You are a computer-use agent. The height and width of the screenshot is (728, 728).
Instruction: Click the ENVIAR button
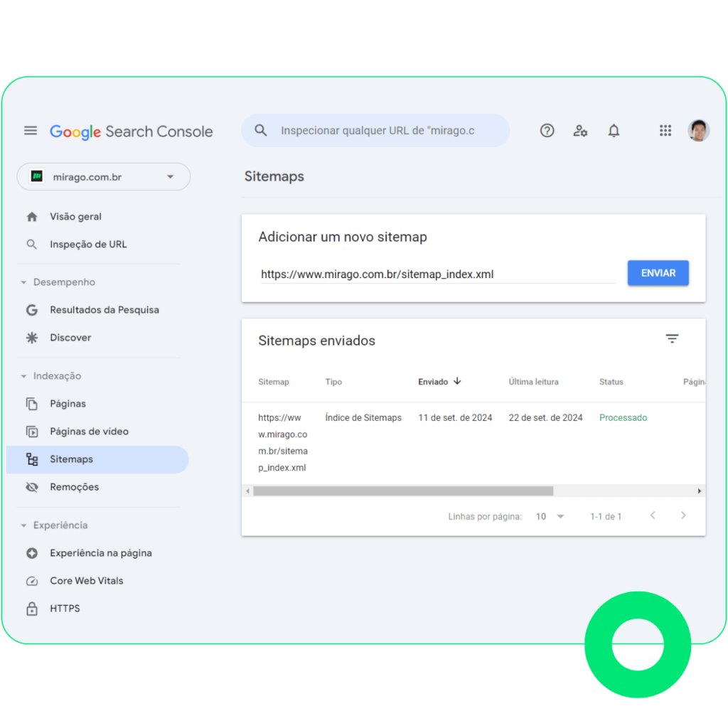coord(658,273)
